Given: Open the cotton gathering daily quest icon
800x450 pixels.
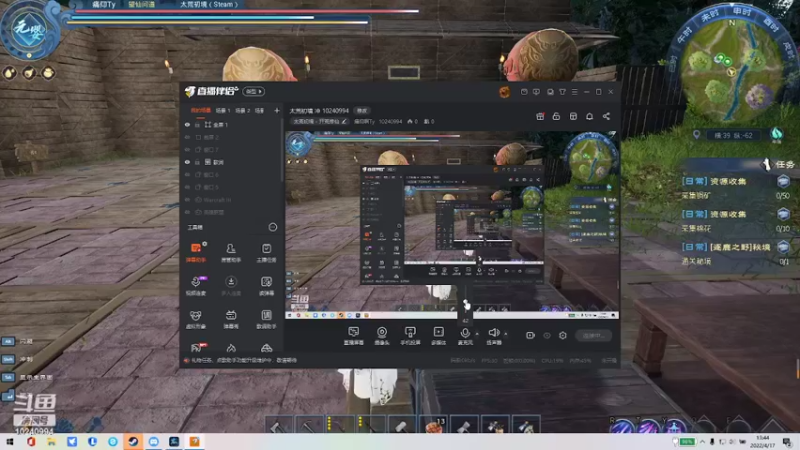Looking at the screenshot, I should (x=783, y=214).
